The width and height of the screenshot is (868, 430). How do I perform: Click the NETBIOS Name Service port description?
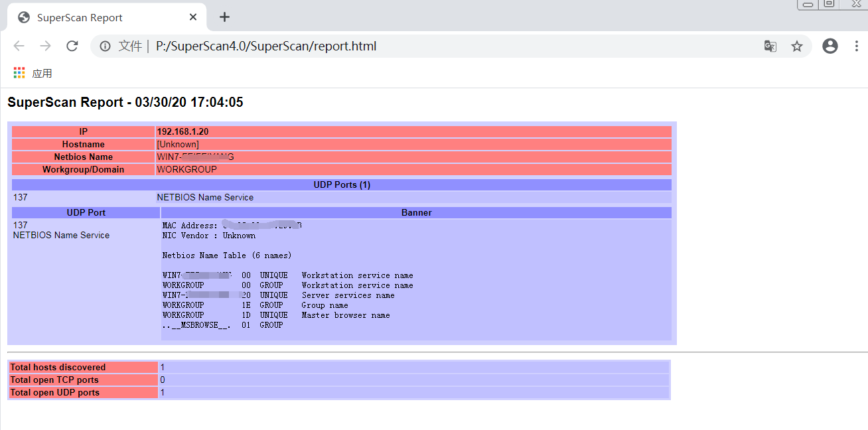(205, 198)
